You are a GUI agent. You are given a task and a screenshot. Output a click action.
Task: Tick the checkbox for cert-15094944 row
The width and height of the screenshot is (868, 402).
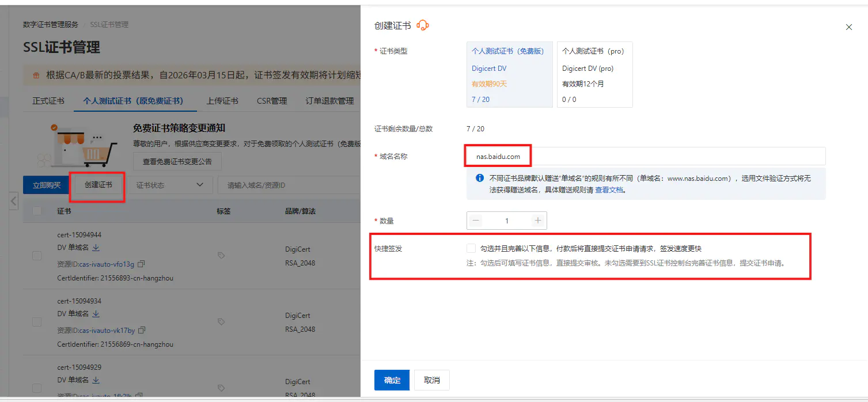37,256
